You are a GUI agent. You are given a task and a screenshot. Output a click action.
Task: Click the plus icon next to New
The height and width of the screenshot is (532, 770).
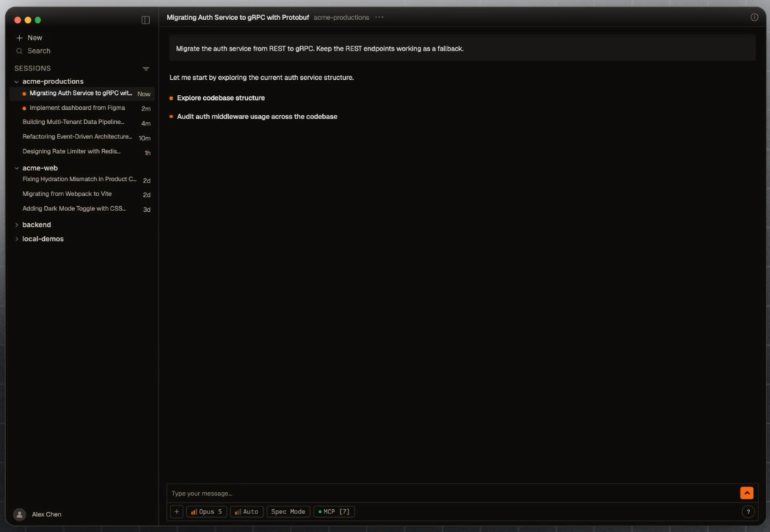click(x=20, y=38)
